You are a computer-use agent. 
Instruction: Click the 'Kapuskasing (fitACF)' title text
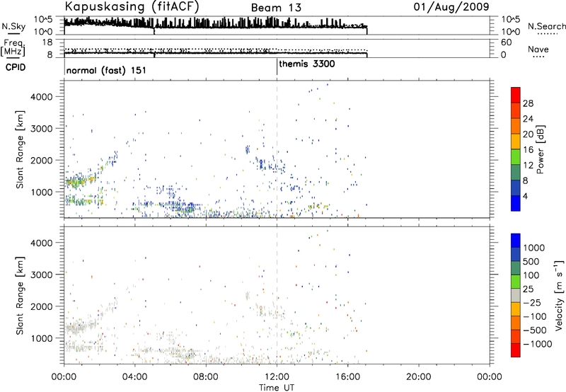point(132,6)
